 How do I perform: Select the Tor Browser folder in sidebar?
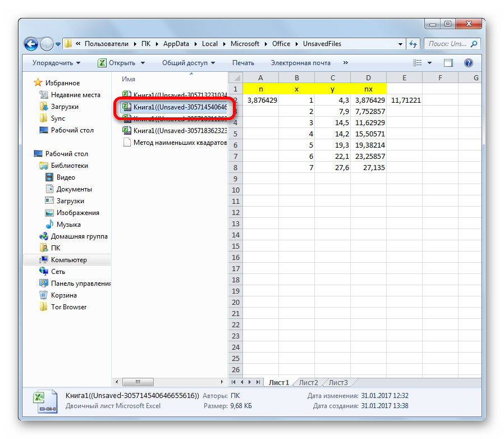[x=68, y=307]
